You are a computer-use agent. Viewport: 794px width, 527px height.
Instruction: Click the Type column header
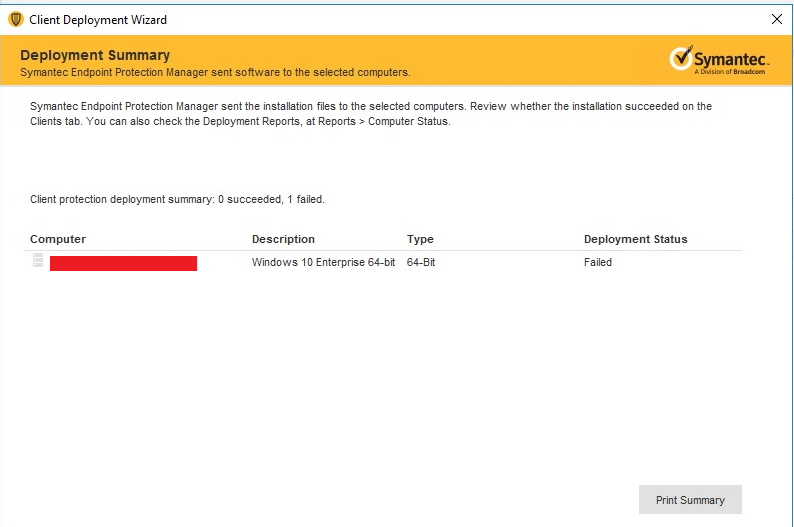420,239
